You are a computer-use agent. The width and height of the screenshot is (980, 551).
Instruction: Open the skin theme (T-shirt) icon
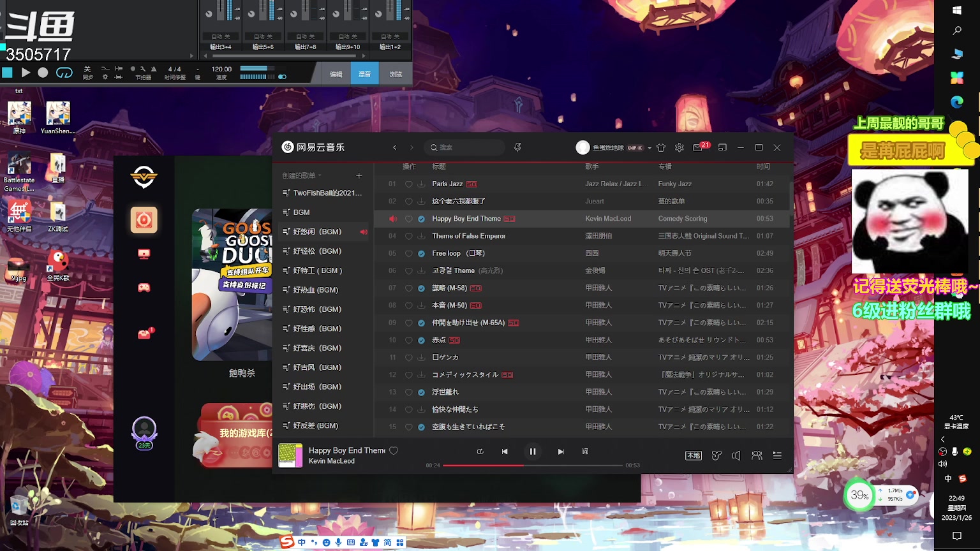(x=661, y=147)
